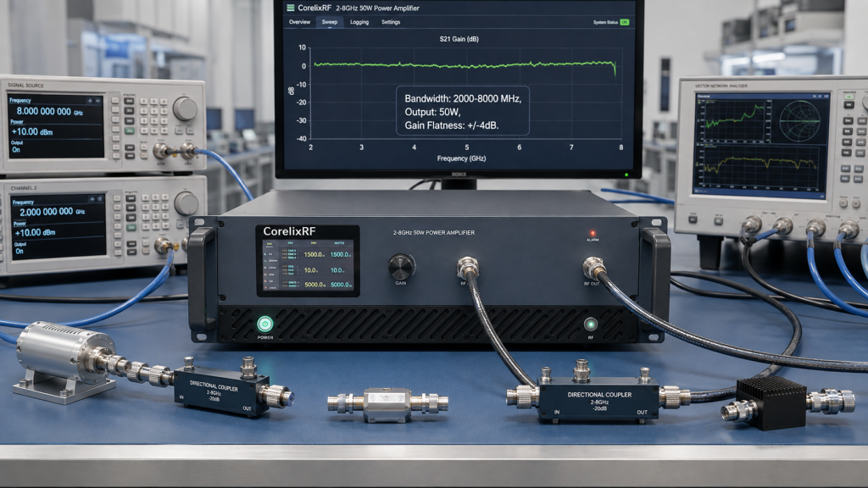Click the "VECTOR NETWORK ANALYZER" label
This screenshot has width=868, height=488.
coord(721,86)
